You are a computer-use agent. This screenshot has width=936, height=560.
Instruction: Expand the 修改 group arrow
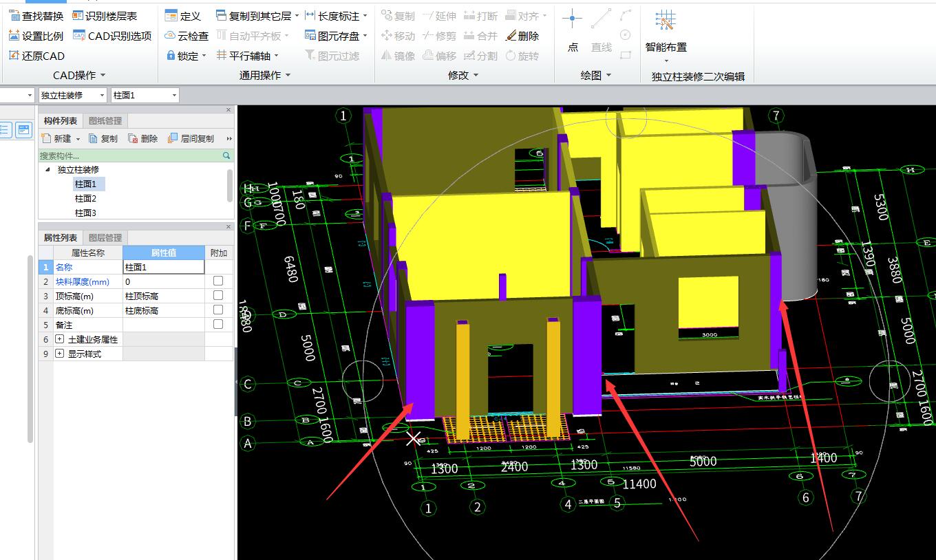[476, 75]
